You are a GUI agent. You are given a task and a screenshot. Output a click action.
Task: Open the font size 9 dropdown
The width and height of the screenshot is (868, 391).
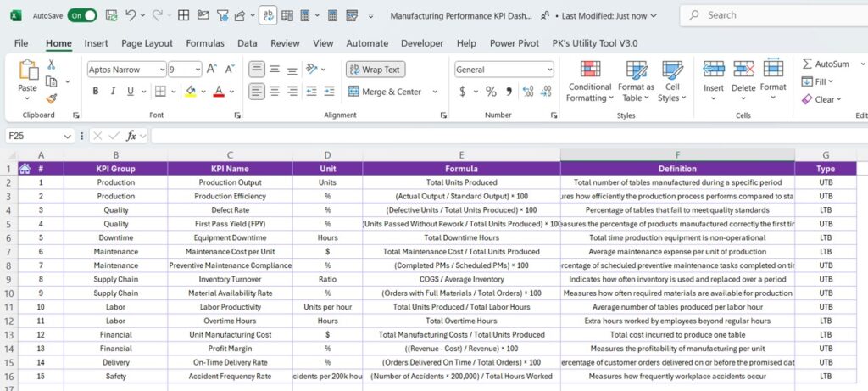click(x=198, y=70)
